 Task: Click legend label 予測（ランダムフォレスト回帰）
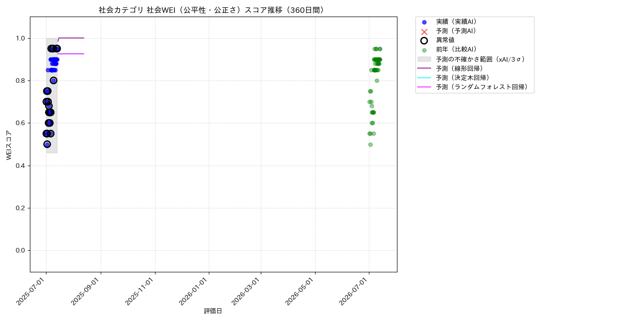pyautogui.click(x=482, y=87)
